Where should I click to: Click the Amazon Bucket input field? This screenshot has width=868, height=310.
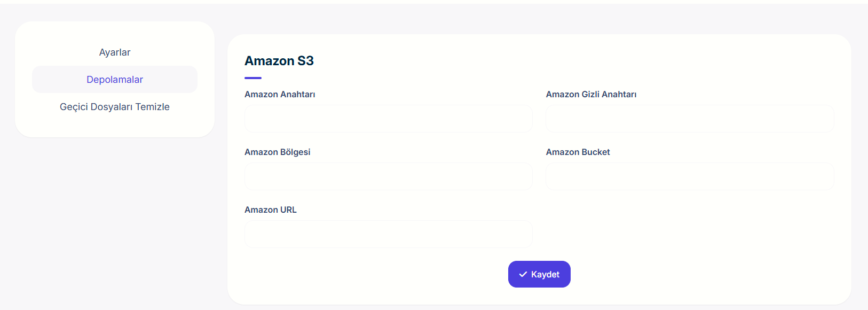click(689, 176)
